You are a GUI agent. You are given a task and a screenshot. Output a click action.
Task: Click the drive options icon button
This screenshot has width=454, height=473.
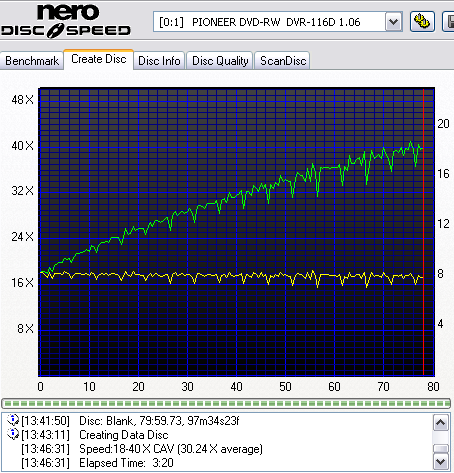coord(422,22)
